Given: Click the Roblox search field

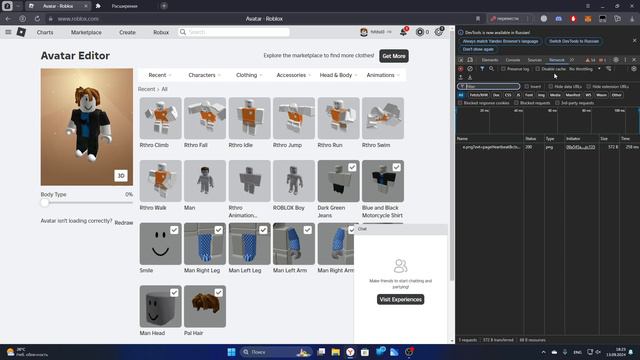Looking at the screenshot, I should pos(234,32).
